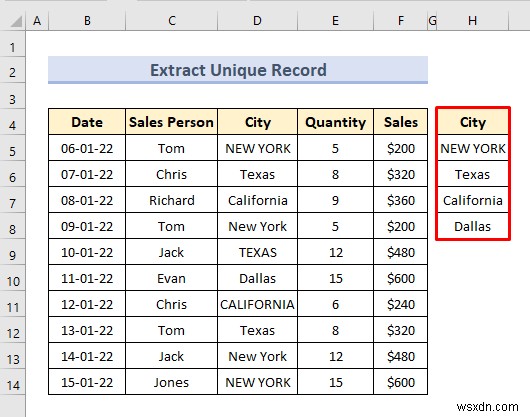Click the 'Date' header cell

click(x=87, y=122)
